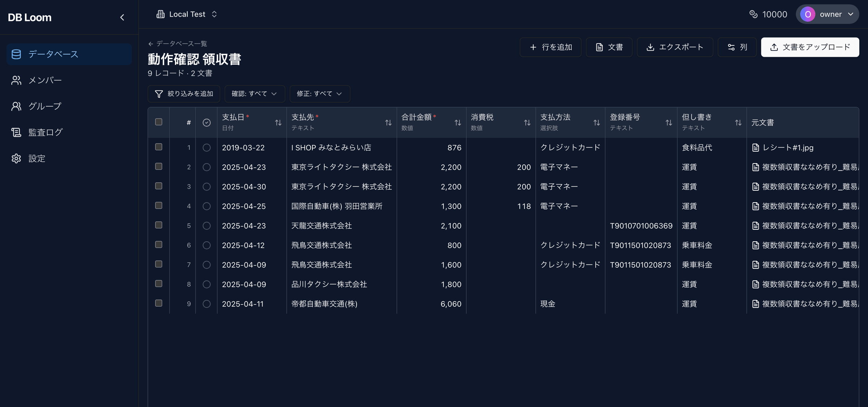Sort by 支払方法 column sort icon

tap(597, 123)
